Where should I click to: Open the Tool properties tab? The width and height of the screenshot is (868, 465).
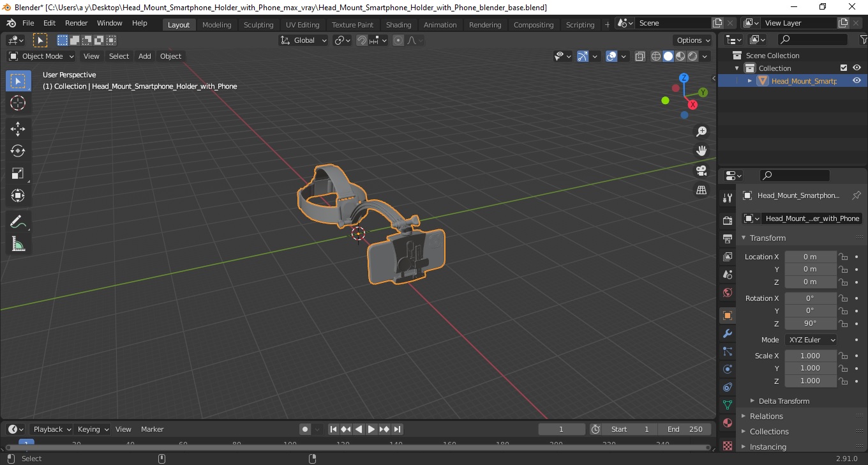[x=727, y=197]
